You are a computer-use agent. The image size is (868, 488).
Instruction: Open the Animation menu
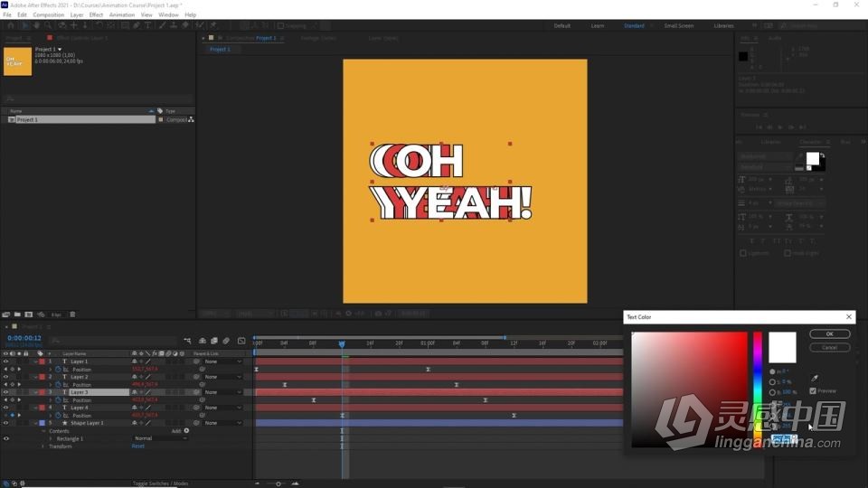coord(122,15)
